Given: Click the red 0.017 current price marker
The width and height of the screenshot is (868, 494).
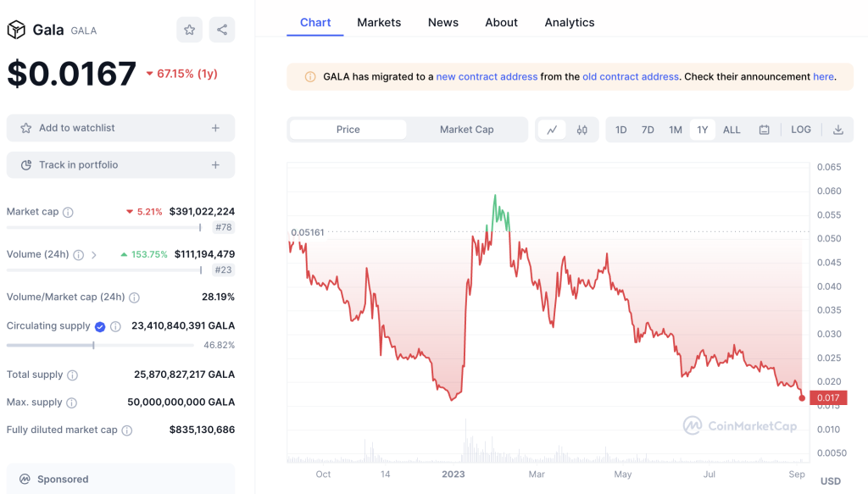Looking at the screenshot, I should pos(828,397).
